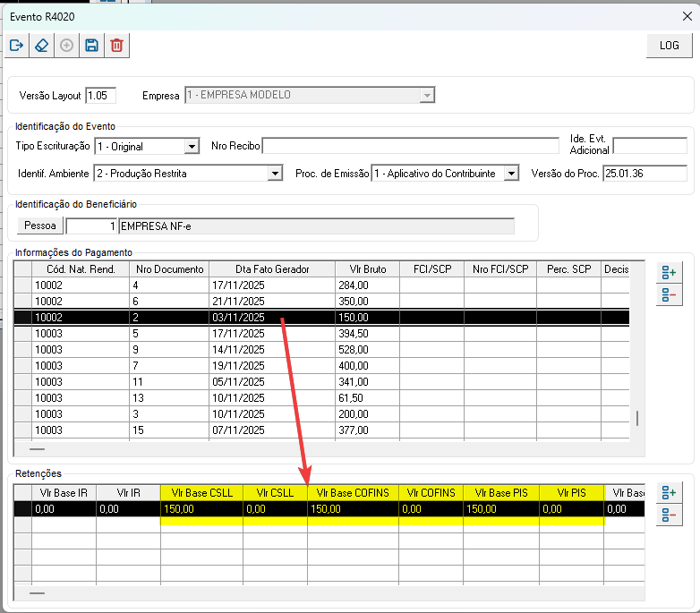Click the EMPRESA NF-e name field

coord(317,226)
